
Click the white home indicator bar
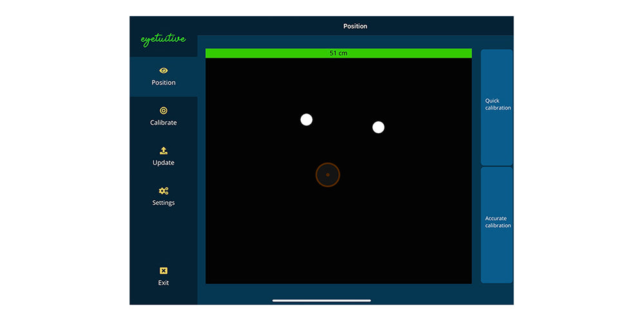click(321, 300)
